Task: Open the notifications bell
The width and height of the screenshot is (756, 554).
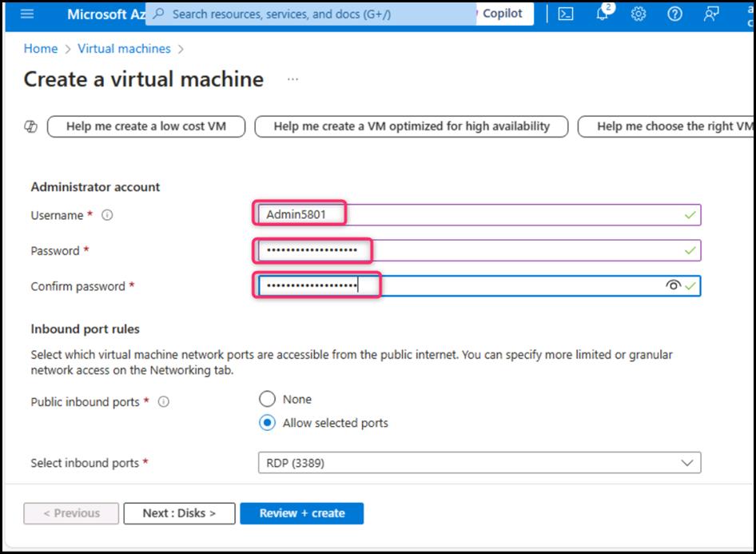Action: [x=602, y=14]
